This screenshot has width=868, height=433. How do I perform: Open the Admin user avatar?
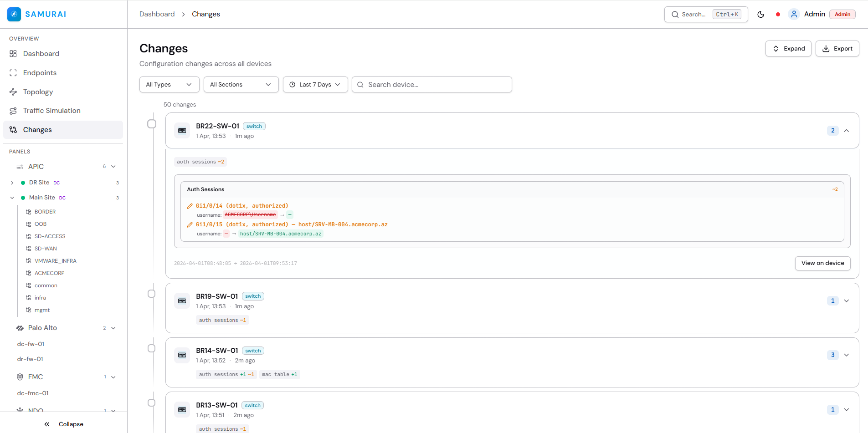(795, 14)
